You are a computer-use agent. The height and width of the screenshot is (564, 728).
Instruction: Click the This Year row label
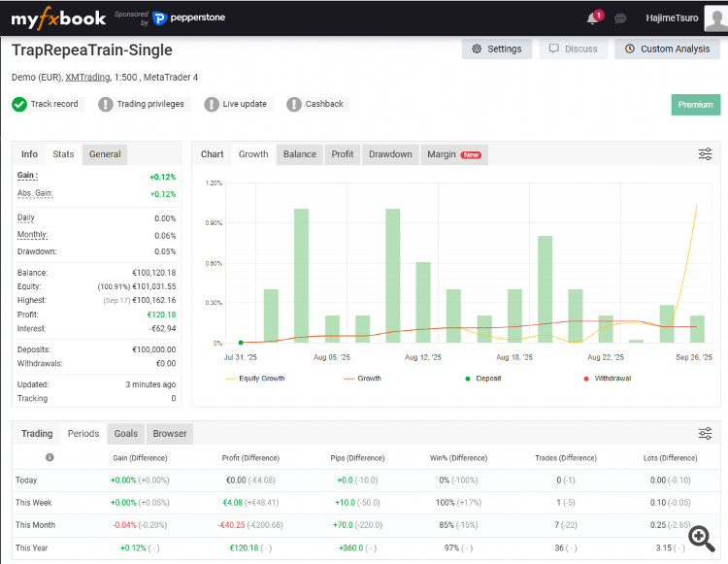tap(32, 547)
